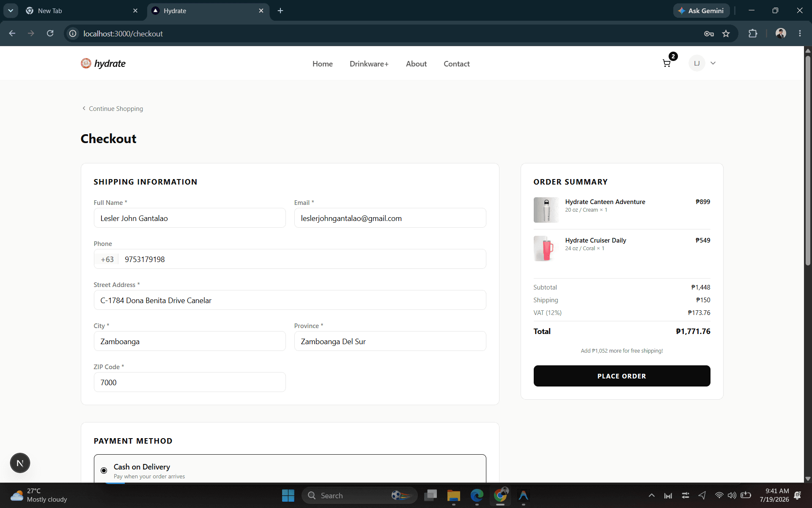The height and width of the screenshot is (508, 812).
Task: Focus the City field
Action: pos(189,341)
